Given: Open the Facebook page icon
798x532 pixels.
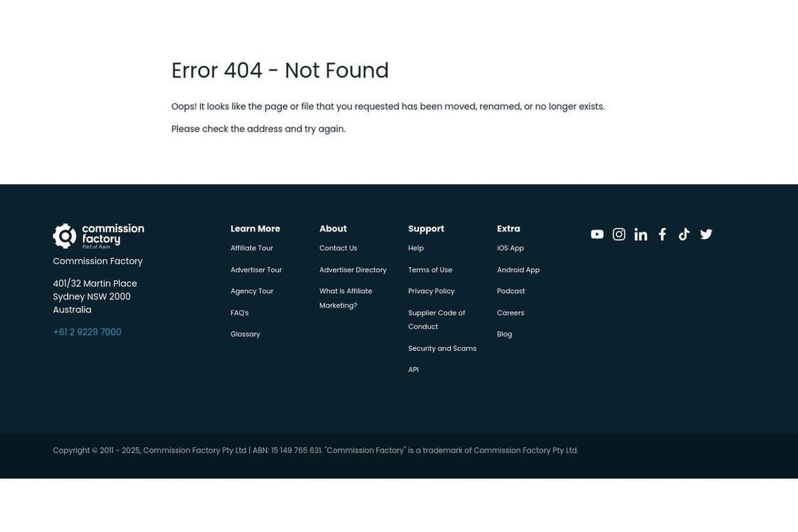Looking at the screenshot, I should tap(662, 234).
